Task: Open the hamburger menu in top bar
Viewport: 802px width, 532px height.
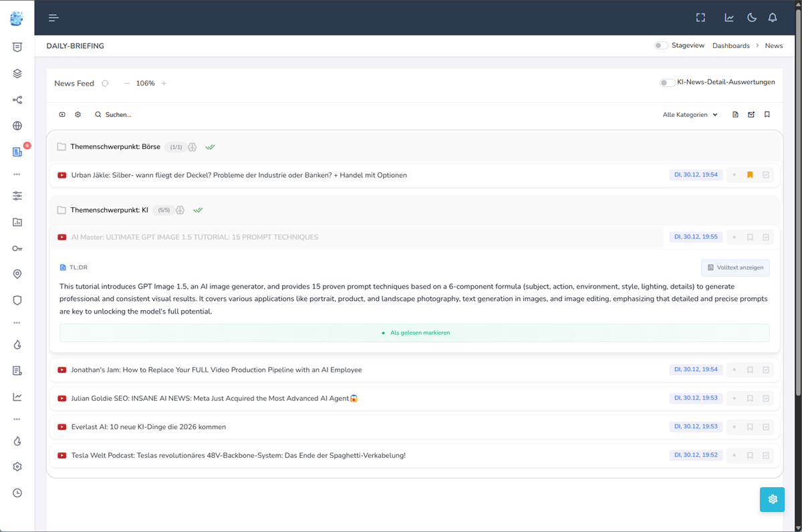Action: click(53, 18)
